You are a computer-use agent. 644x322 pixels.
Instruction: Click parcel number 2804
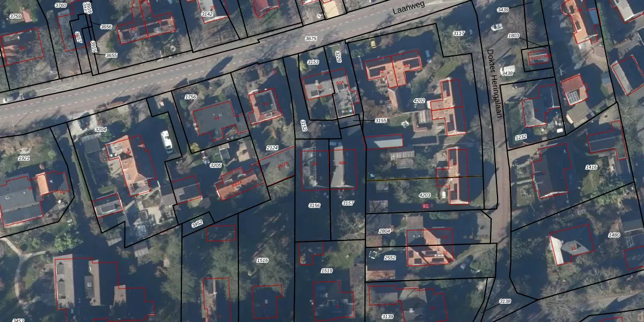tap(385, 231)
